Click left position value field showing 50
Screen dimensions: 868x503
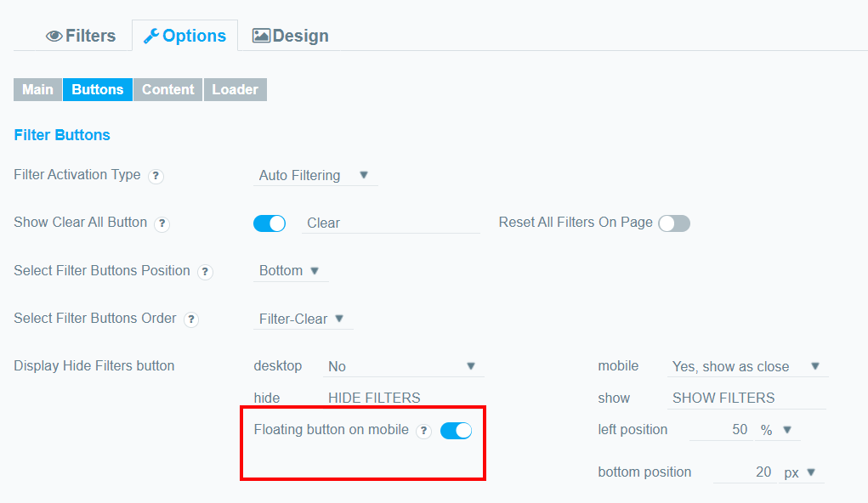pos(721,430)
